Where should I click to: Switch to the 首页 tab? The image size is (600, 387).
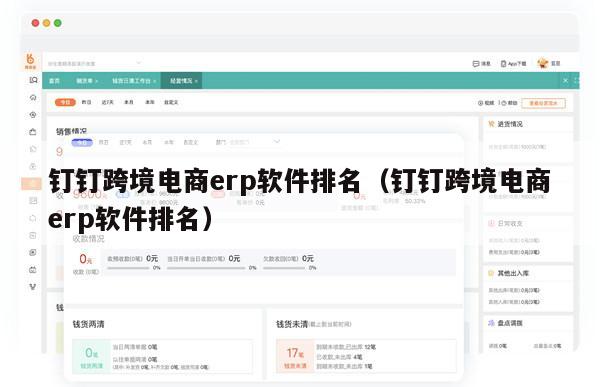pyautogui.click(x=54, y=81)
